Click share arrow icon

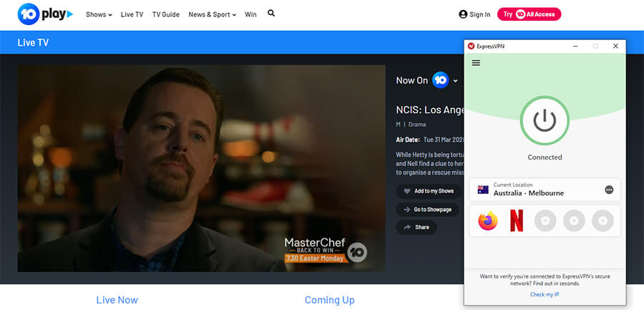[x=407, y=227]
